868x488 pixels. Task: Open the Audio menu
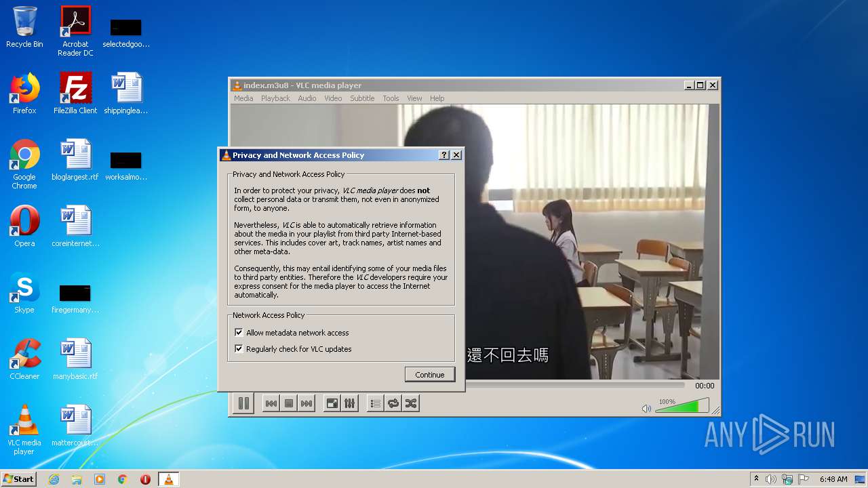tap(307, 98)
